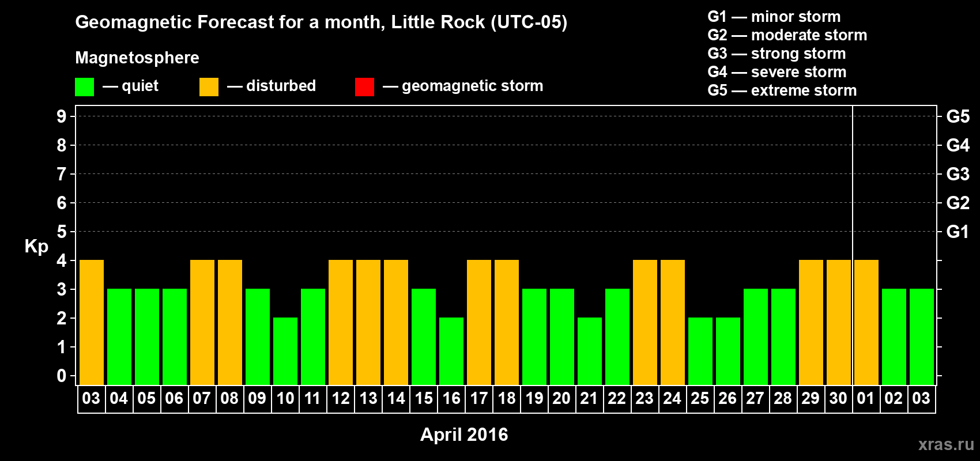The width and height of the screenshot is (980, 461).
Task: Click date label 22 on x-axis
Action: 617,399
